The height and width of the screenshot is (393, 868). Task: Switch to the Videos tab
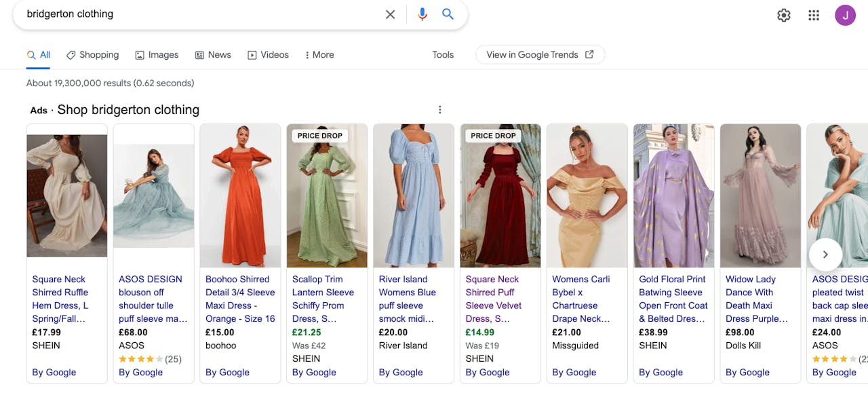coord(268,55)
